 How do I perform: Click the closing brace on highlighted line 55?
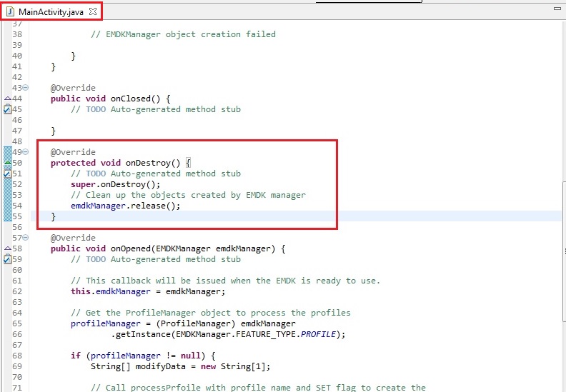click(53, 216)
